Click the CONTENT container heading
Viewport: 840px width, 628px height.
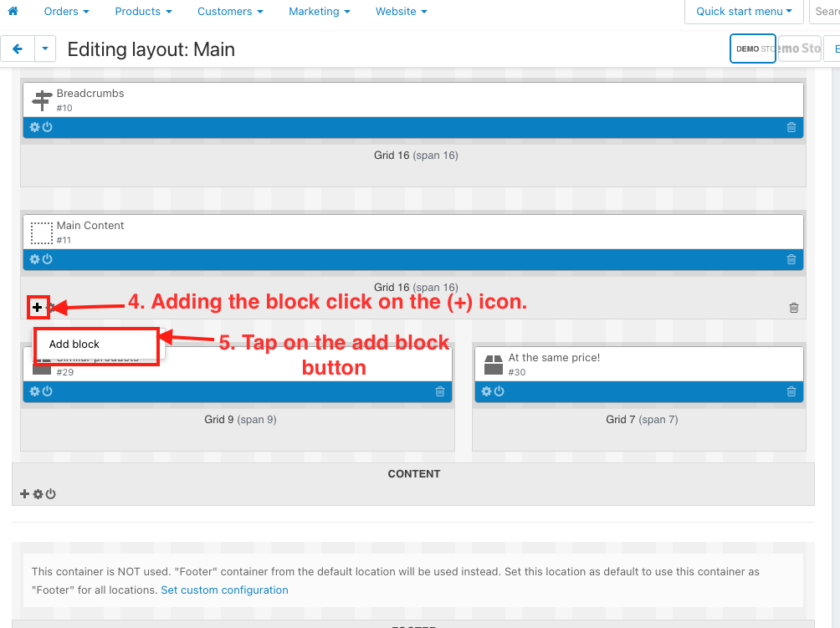(x=414, y=474)
